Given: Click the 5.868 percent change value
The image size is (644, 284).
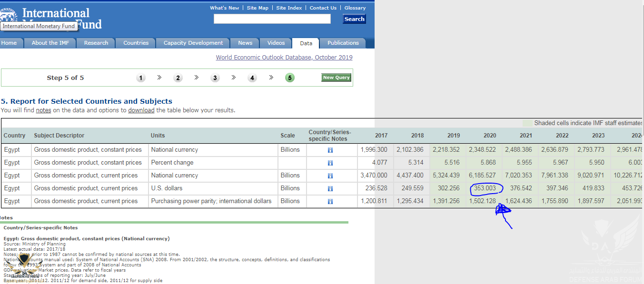Looking at the screenshot, I should click(487, 163).
